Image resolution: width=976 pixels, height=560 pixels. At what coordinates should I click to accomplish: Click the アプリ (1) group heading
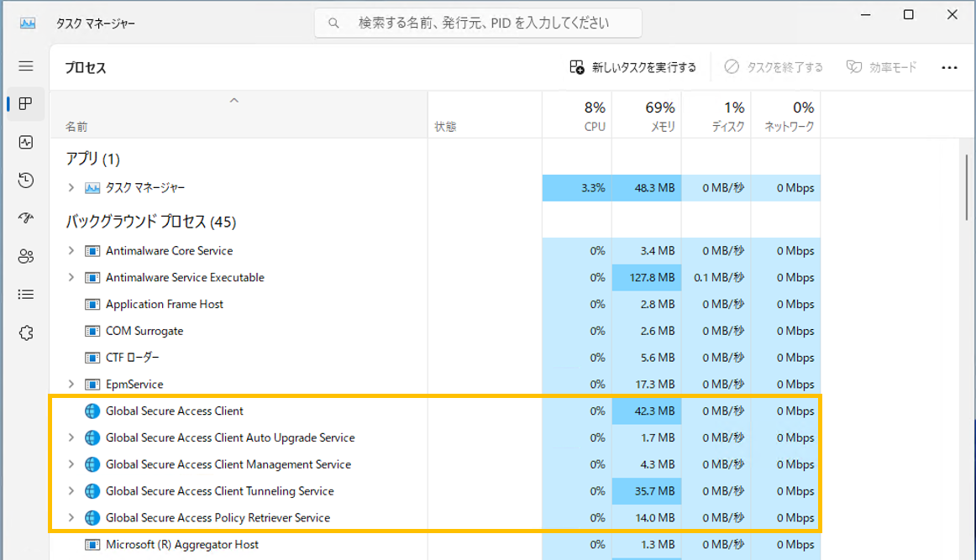pos(92,159)
